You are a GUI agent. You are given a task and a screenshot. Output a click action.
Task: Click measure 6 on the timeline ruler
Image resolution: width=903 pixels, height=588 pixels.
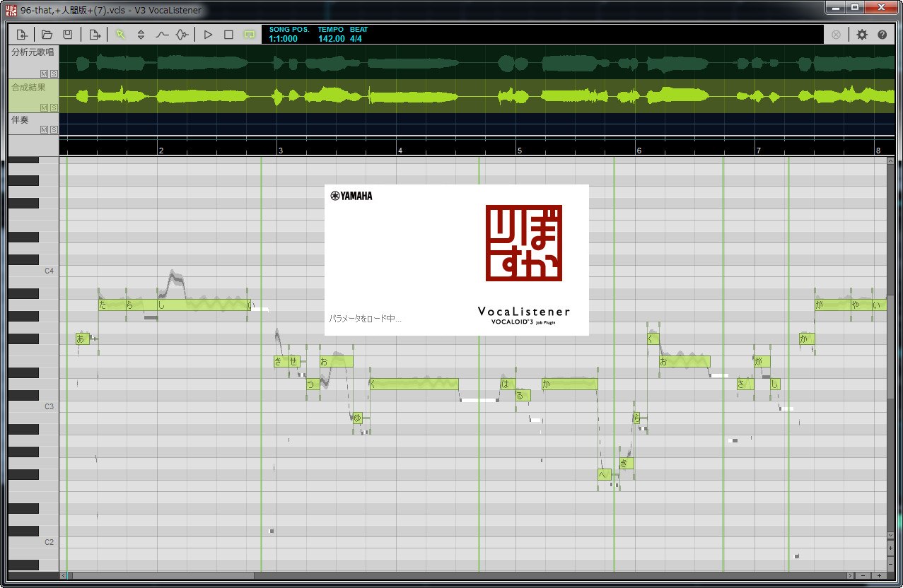point(639,151)
